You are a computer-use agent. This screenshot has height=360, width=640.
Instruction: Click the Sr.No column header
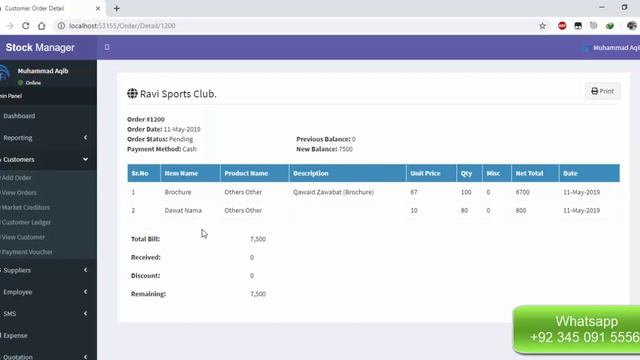click(144, 173)
